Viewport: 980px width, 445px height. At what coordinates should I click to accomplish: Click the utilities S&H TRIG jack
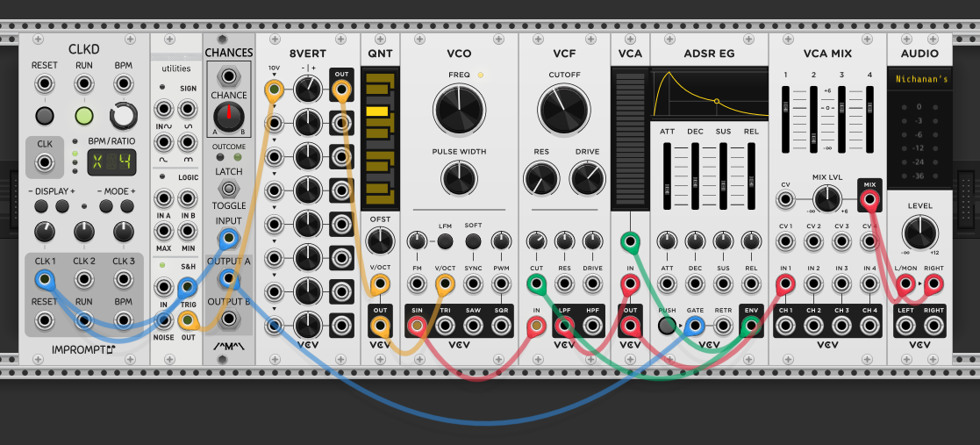click(x=188, y=288)
